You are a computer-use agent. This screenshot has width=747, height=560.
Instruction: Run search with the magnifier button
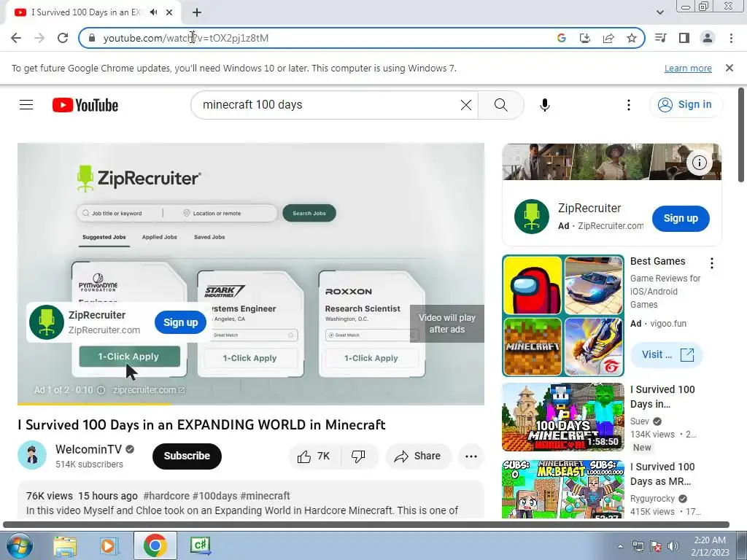pos(500,105)
